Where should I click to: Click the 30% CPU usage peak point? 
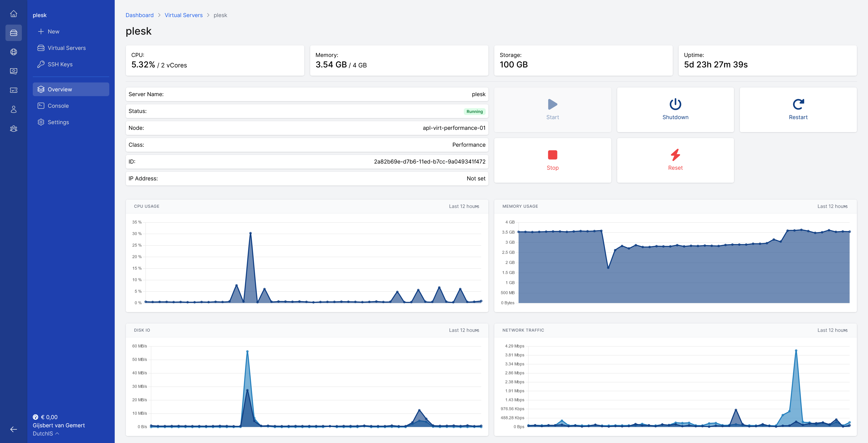[250, 233]
